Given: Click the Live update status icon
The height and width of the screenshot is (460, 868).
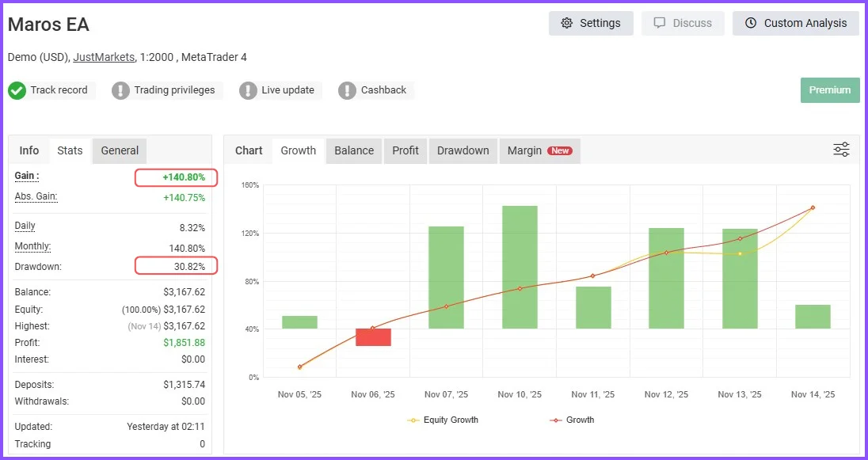Looking at the screenshot, I should 249,89.
